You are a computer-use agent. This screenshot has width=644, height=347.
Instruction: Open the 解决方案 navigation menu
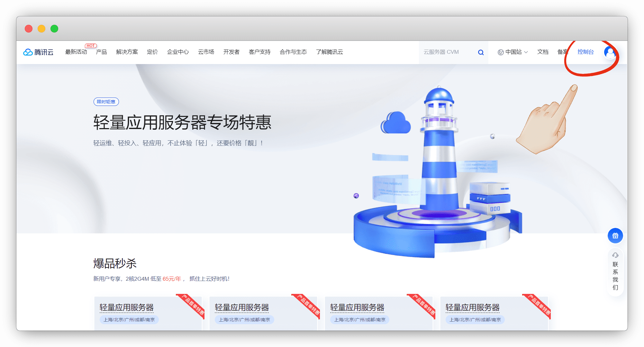tap(127, 52)
